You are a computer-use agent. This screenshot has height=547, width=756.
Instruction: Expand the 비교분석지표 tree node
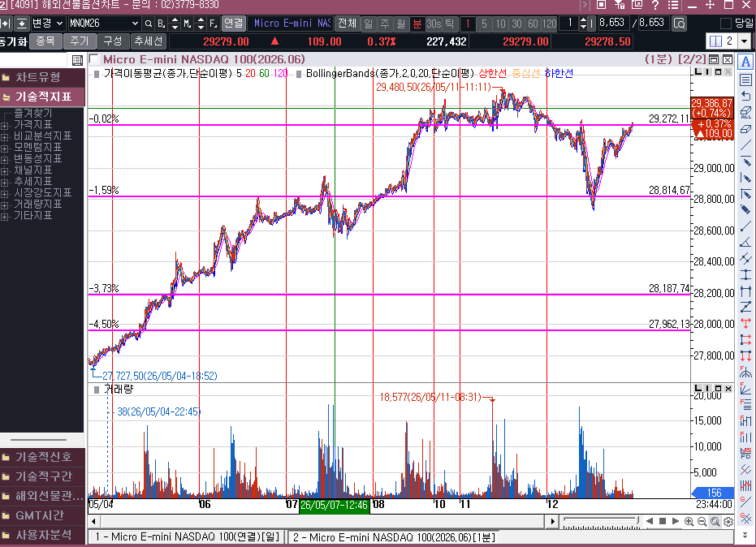(5, 137)
